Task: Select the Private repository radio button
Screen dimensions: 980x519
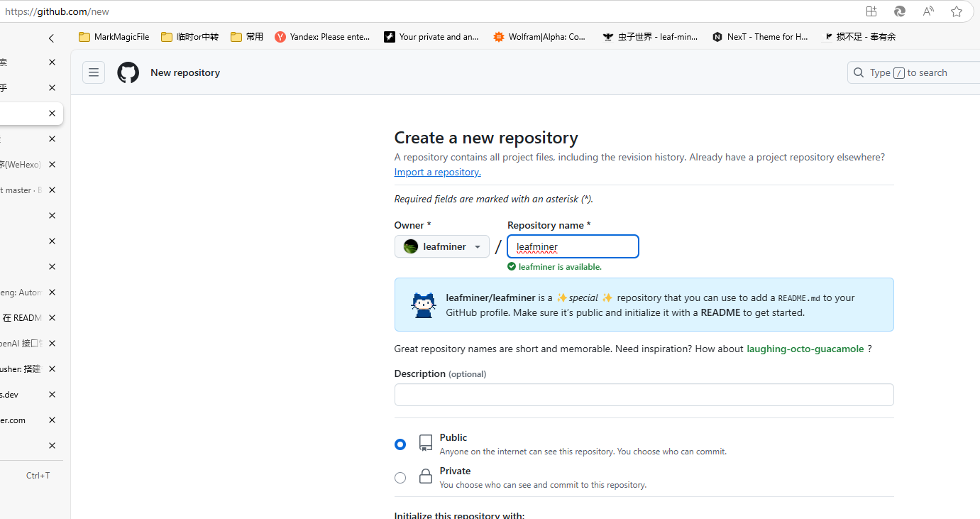Action: tap(400, 478)
